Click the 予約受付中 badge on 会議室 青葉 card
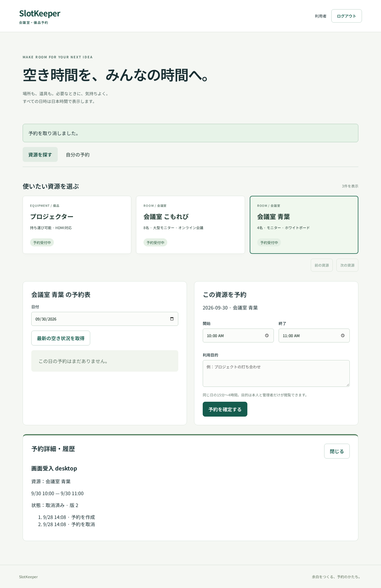The image size is (381, 588). [x=269, y=243]
